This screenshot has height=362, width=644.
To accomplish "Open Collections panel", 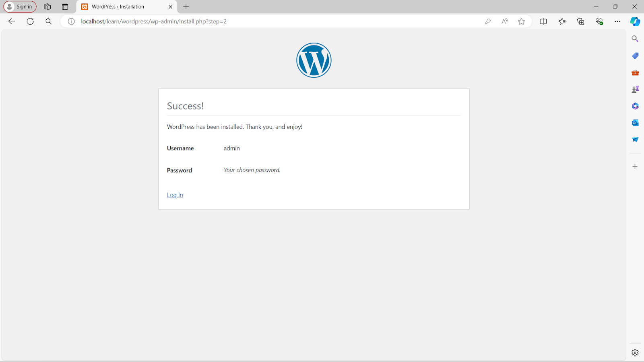I will pos(581,21).
